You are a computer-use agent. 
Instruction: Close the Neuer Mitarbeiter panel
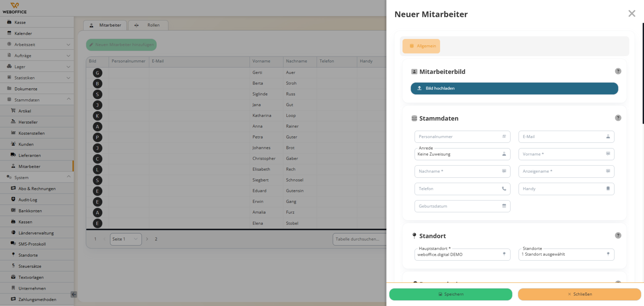[x=631, y=14]
